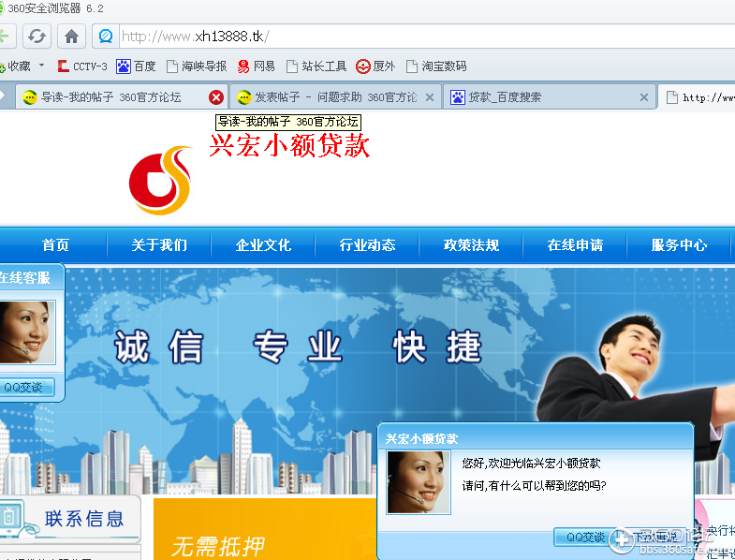This screenshot has width=735, height=560.
Task: Close the 导读-我的帖子 tab with red X
Action: pos(216,97)
